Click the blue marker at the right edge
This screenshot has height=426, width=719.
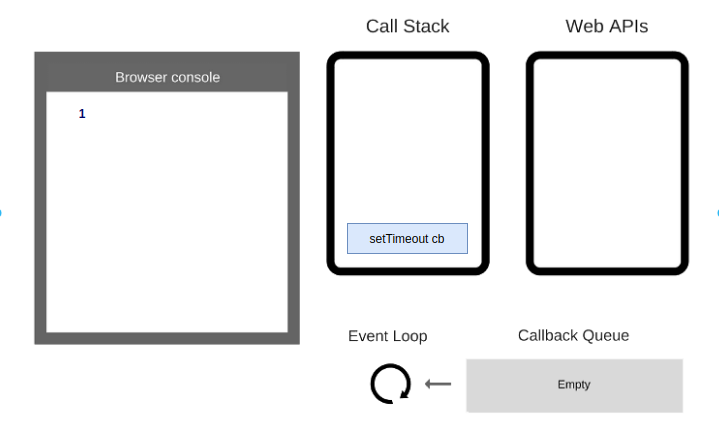pos(717,213)
